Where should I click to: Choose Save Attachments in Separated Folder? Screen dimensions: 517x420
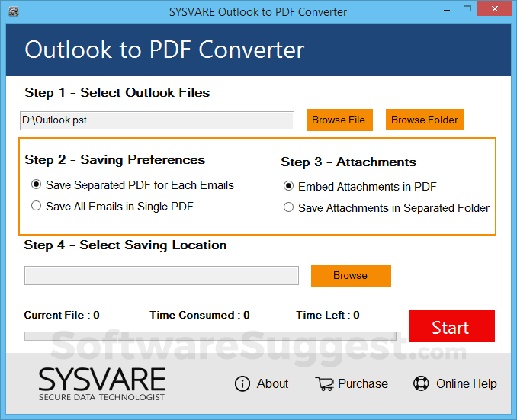coord(288,207)
